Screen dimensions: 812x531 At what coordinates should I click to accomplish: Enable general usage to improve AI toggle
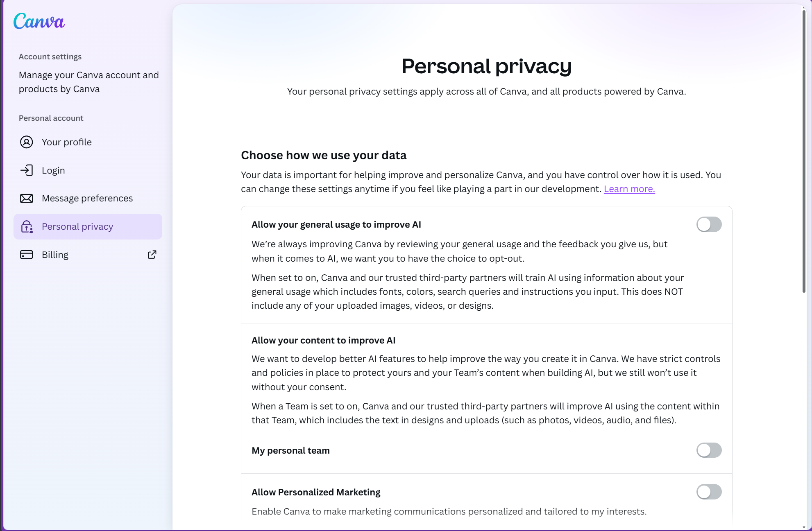click(709, 224)
